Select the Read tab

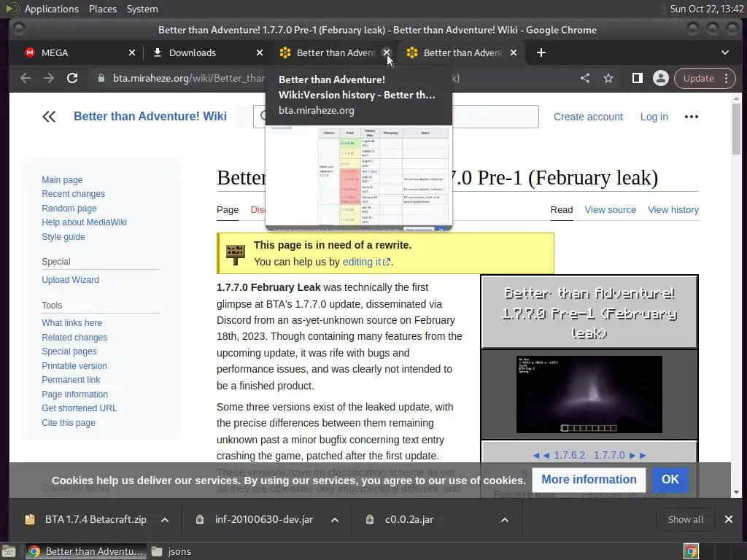[x=562, y=210]
